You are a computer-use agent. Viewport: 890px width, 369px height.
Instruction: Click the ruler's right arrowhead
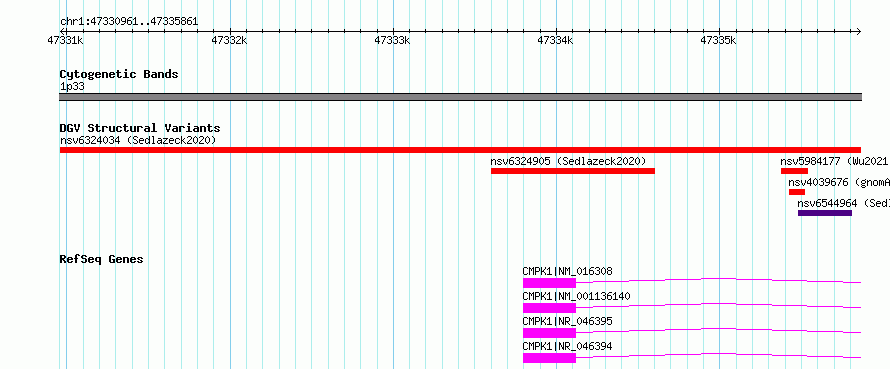point(858,31)
